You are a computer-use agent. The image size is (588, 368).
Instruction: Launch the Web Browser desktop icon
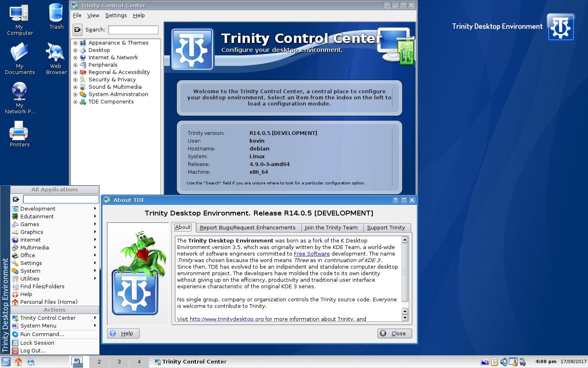click(x=56, y=59)
